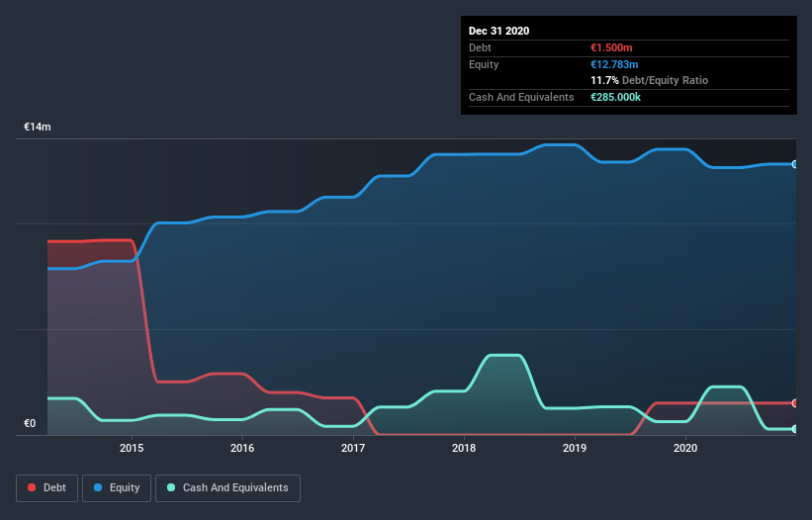Click the 2015 x-axis label

[x=132, y=448]
